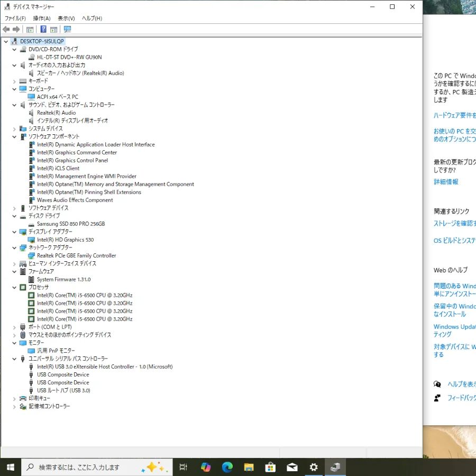Open the 表示(V) menu
The image size is (476, 476).
[66, 19]
